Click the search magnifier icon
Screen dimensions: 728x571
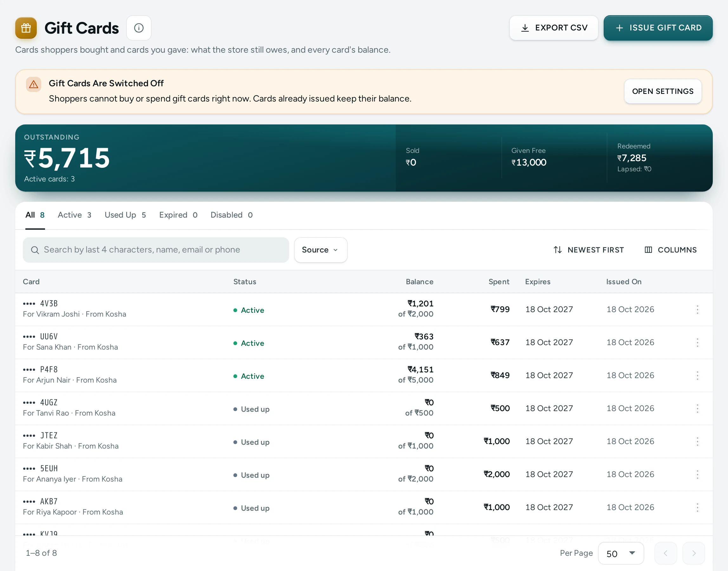tap(35, 250)
